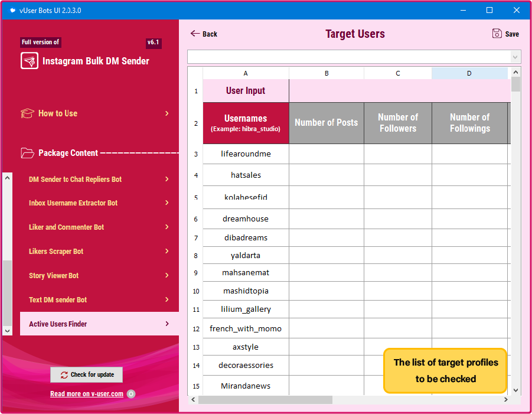The height and width of the screenshot is (414, 532).
Task: Click the vUser title bar app icon
Action: (12, 11)
